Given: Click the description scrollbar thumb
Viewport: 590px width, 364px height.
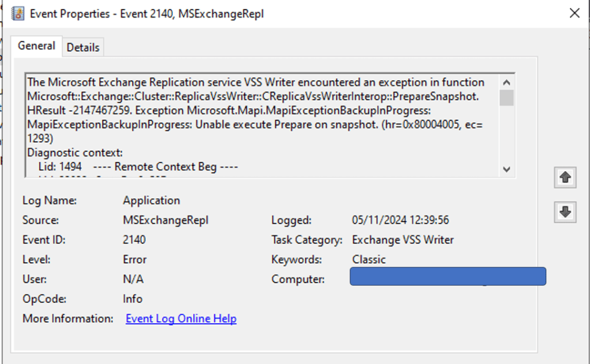Looking at the screenshot, I should tap(506, 97).
